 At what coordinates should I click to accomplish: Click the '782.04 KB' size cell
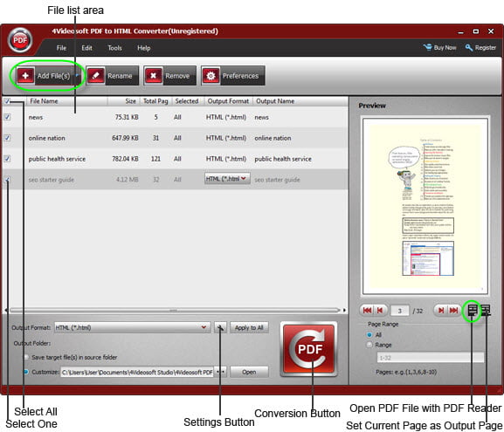click(x=125, y=159)
